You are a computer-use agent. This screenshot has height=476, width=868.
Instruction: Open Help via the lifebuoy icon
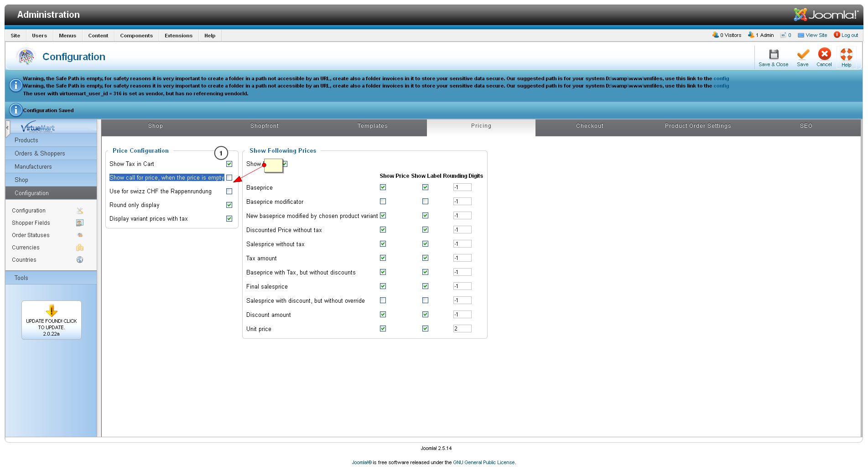[x=846, y=54]
